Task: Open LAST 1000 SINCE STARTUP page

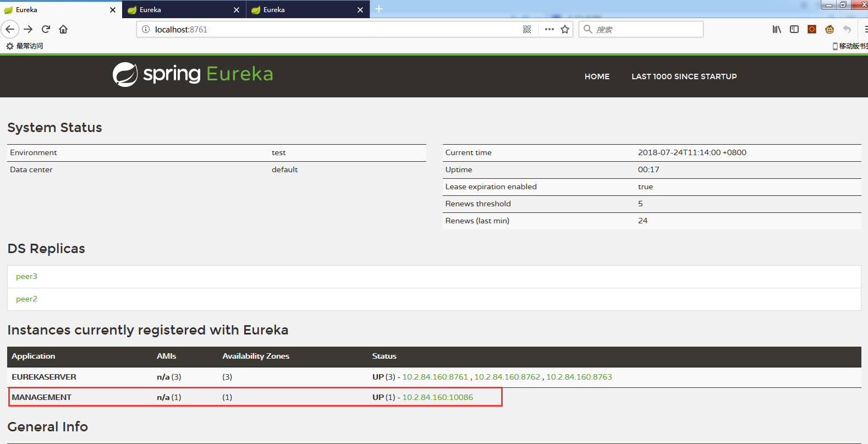Action: (684, 76)
